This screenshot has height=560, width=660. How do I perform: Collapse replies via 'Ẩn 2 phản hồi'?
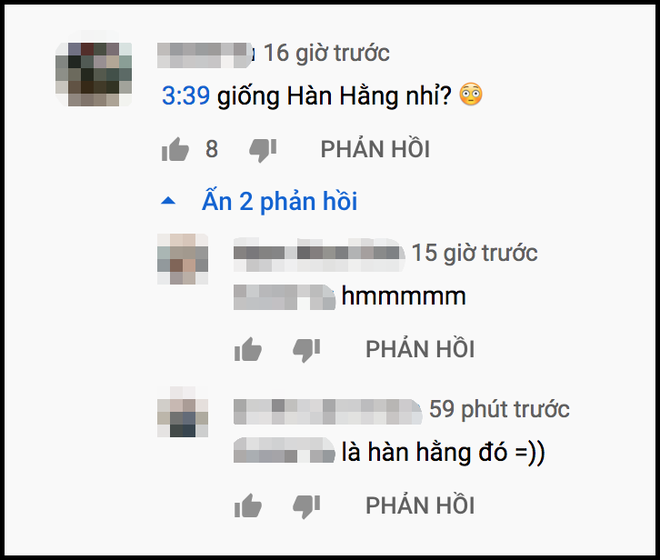279,201
